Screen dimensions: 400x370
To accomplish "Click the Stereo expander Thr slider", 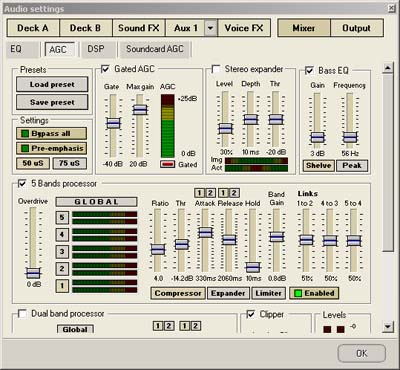I will point(276,119).
